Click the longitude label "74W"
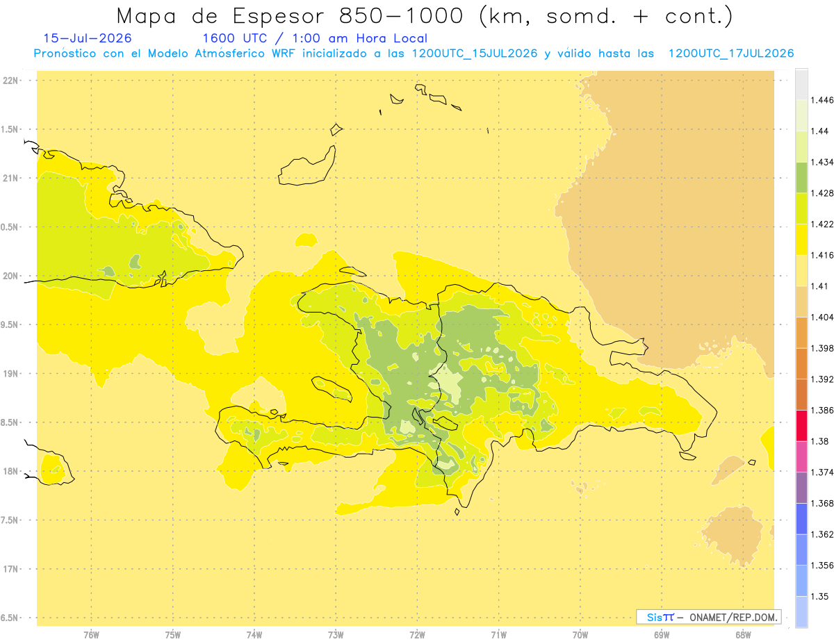This screenshot has width=834, height=644. [x=254, y=635]
